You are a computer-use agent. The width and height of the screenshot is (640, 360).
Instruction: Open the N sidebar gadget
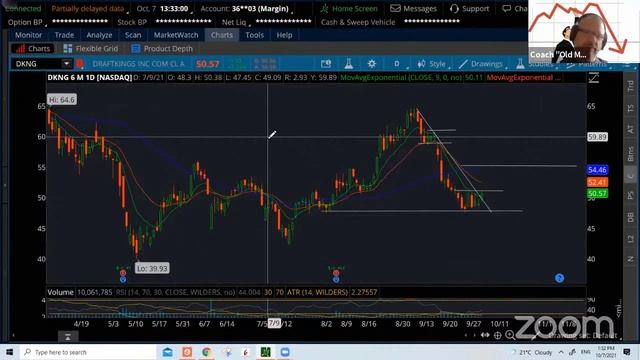[631, 259]
